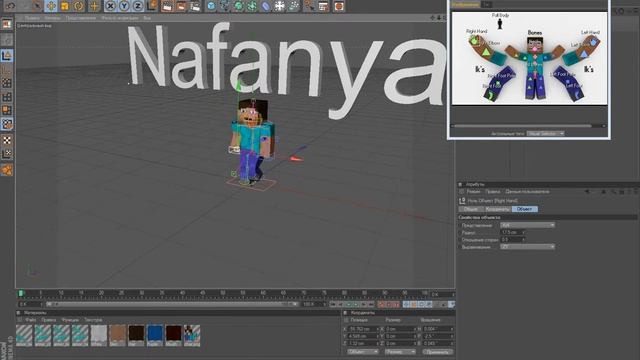
Task: Click the horizontal scrollbar in Visual Selector panel
Action: (x=523, y=126)
